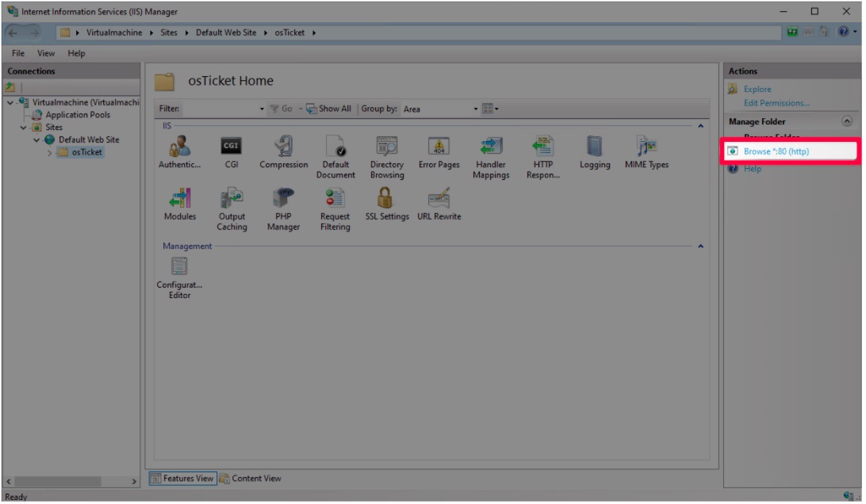
Task: Open the Filter dropdown
Action: [262, 109]
